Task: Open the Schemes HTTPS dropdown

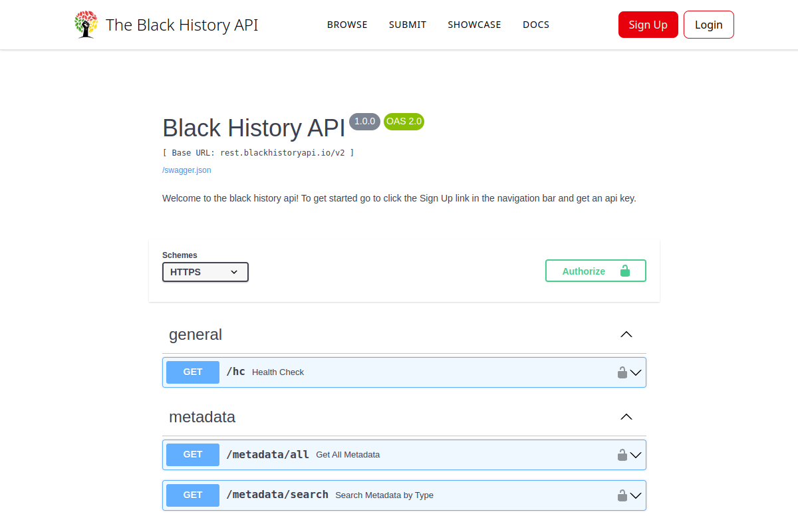Action: coord(205,272)
